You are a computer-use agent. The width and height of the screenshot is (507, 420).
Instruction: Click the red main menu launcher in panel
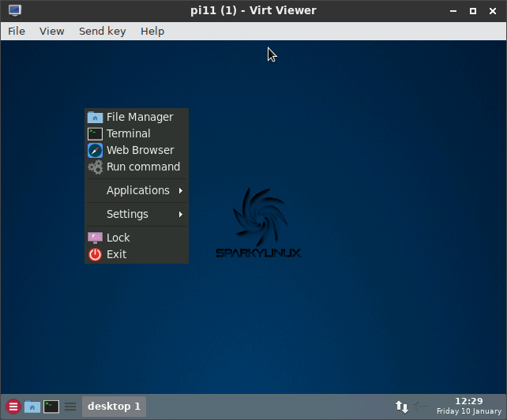tap(13, 407)
